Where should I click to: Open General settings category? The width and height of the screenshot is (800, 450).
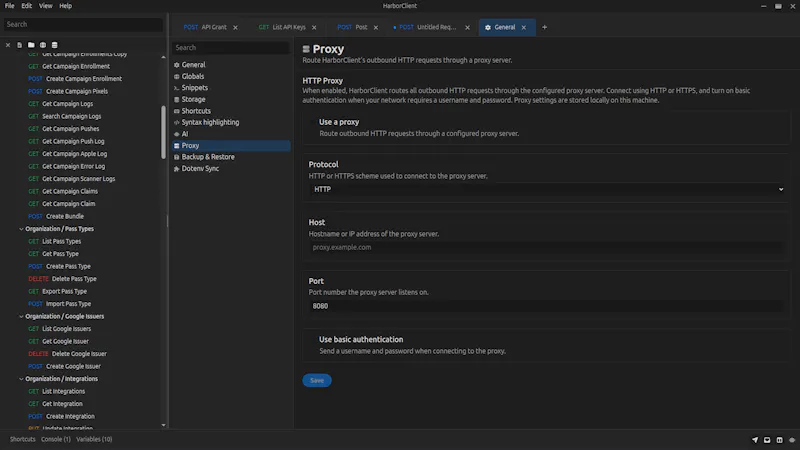coord(231,65)
